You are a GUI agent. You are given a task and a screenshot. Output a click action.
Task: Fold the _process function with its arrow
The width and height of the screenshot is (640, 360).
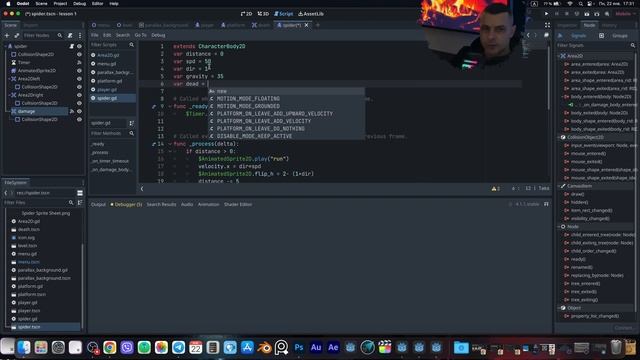click(170, 144)
